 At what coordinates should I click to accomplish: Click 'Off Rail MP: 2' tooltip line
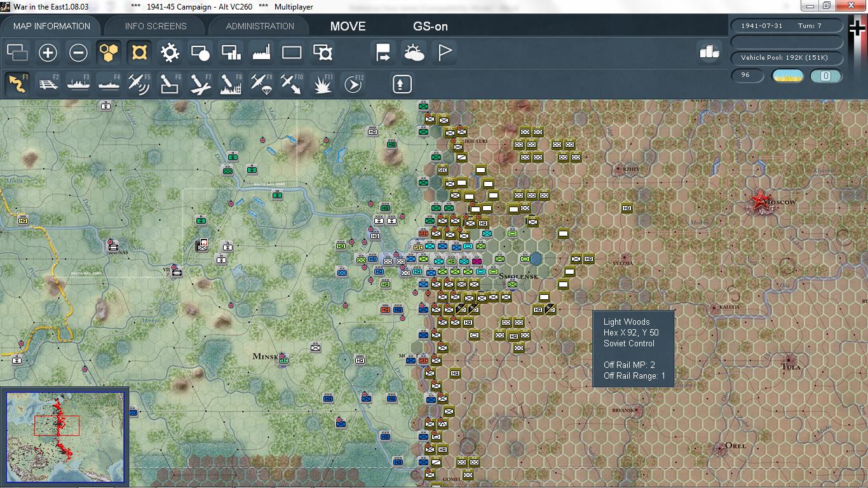629,365
